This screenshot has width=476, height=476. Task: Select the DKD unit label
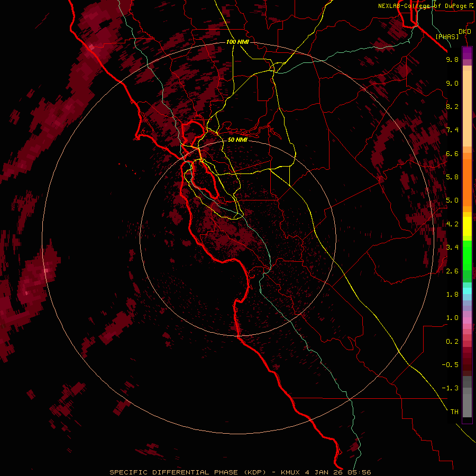pos(465,32)
